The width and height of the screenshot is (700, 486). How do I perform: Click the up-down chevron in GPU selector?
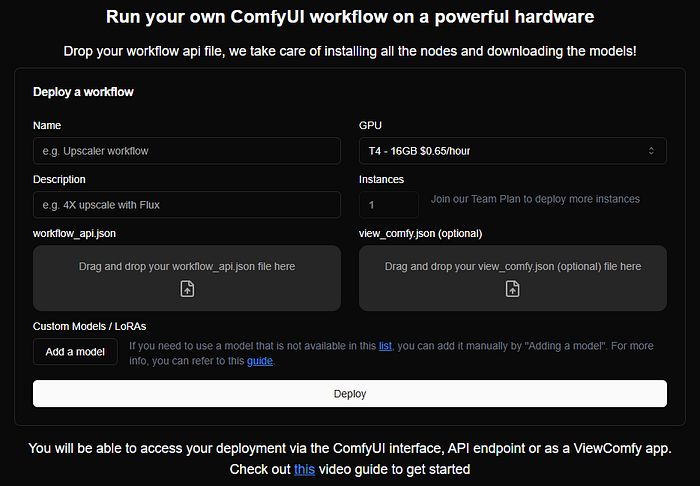(x=651, y=151)
